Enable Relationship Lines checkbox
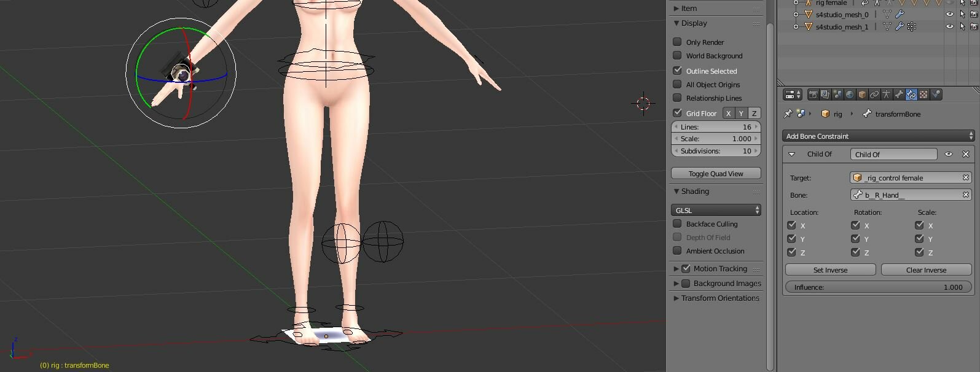 pyautogui.click(x=677, y=98)
